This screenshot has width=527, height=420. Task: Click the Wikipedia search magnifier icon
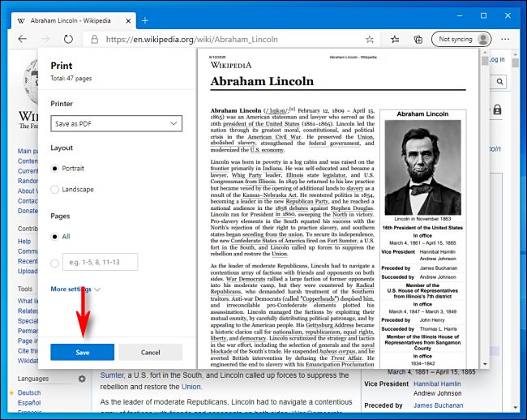point(499,81)
